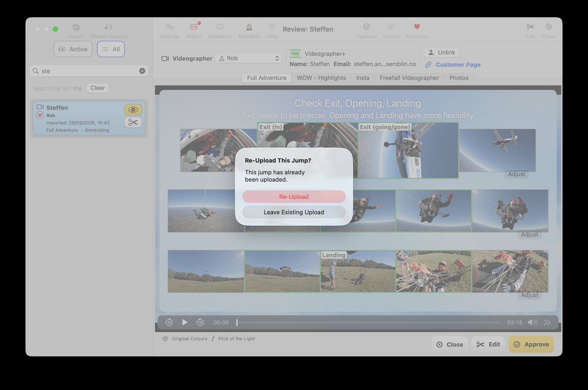Open the Reception book icon

220,27
